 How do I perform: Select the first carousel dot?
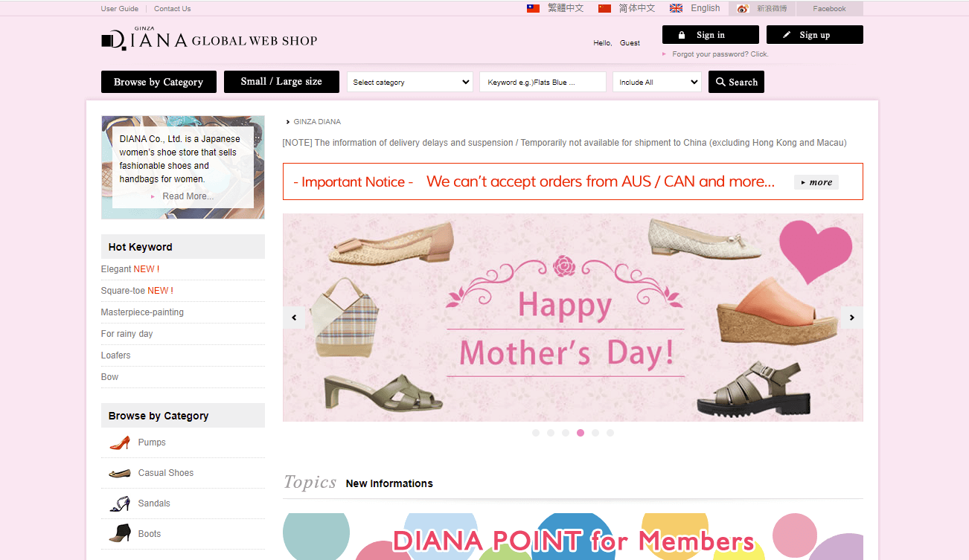pos(536,433)
